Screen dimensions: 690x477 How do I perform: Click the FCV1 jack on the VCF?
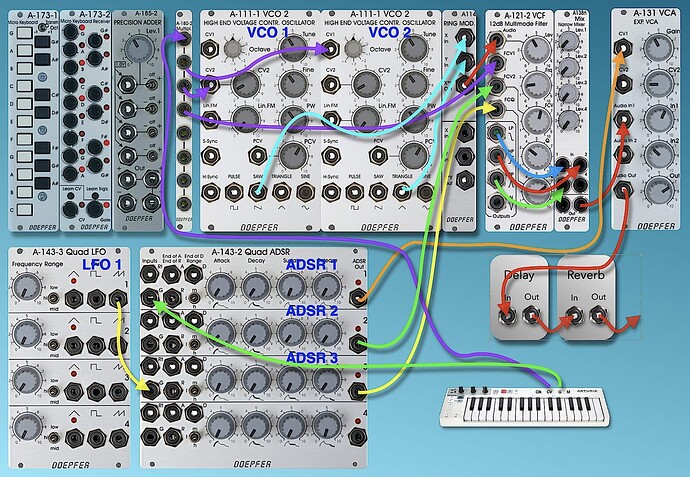point(496,64)
